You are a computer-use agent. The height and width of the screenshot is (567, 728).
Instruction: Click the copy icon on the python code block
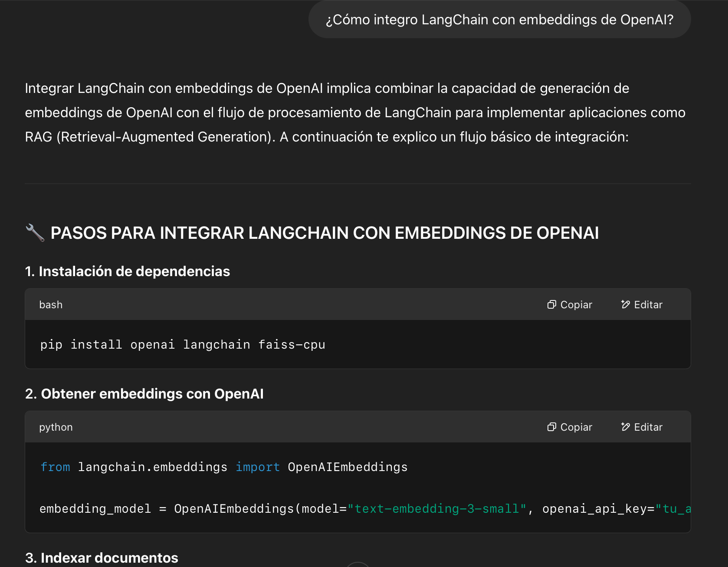551,427
